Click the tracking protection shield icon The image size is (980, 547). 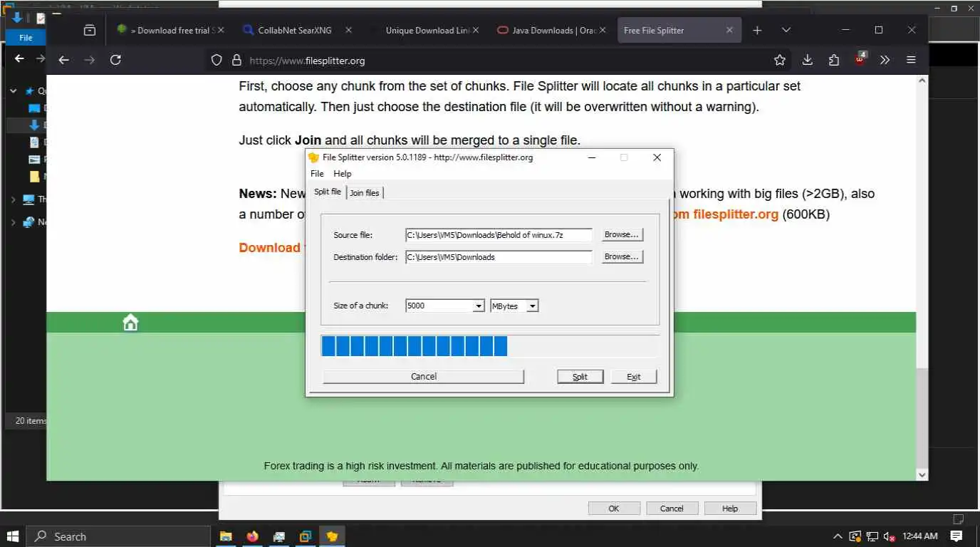[217, 61]
